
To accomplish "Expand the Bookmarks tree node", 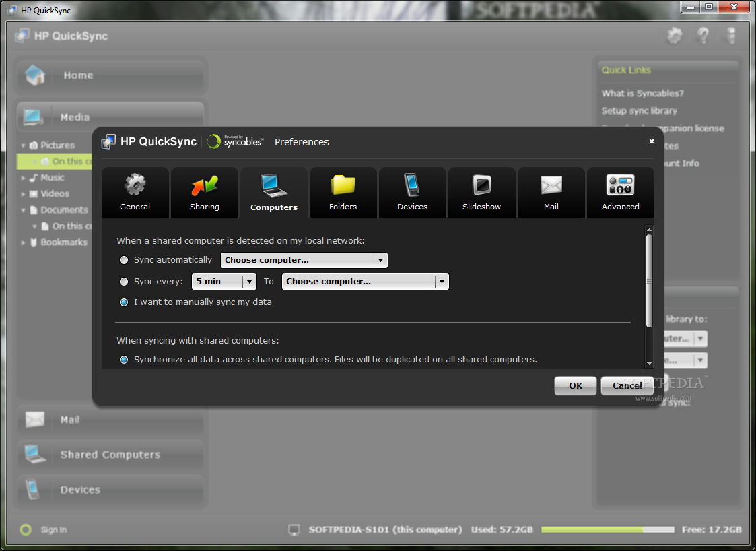I will pyautogui.click(x=23, y=242).
